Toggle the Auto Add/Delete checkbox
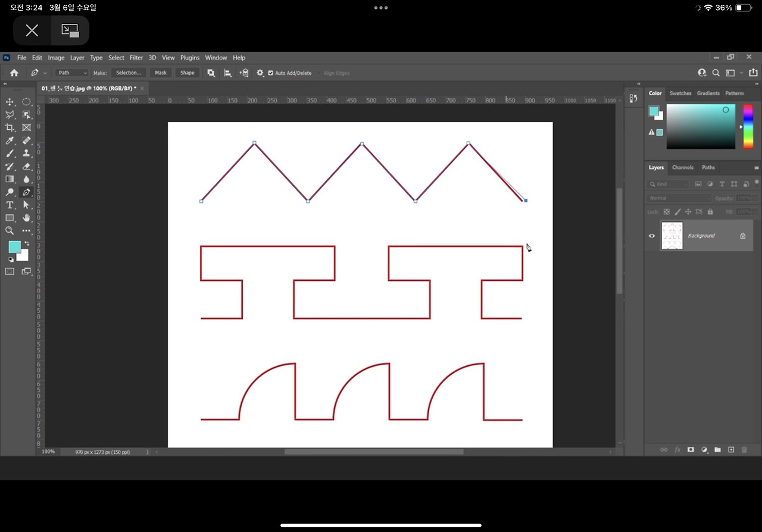The image size is (762, 532). tap(271, 73)
